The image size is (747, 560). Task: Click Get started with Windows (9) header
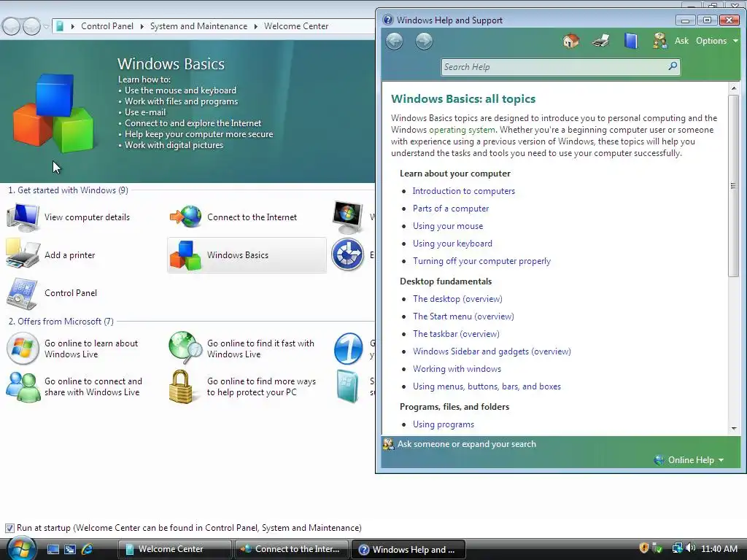point(68,190)
